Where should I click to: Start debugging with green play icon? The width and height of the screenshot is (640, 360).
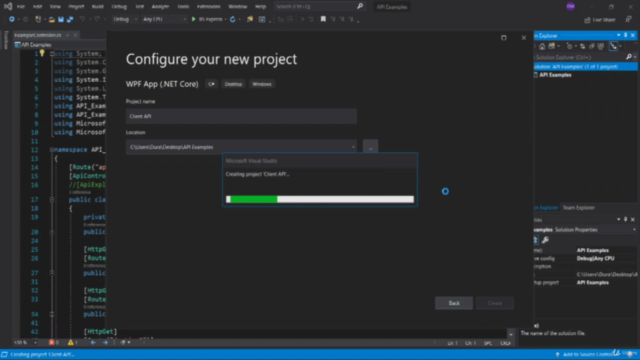[193, 19]
